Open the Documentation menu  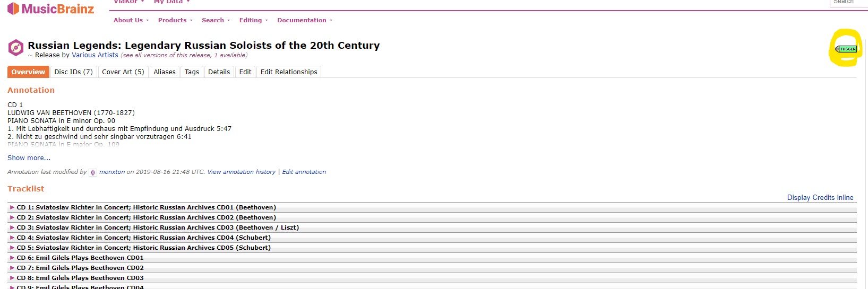[x=304, y=20]
